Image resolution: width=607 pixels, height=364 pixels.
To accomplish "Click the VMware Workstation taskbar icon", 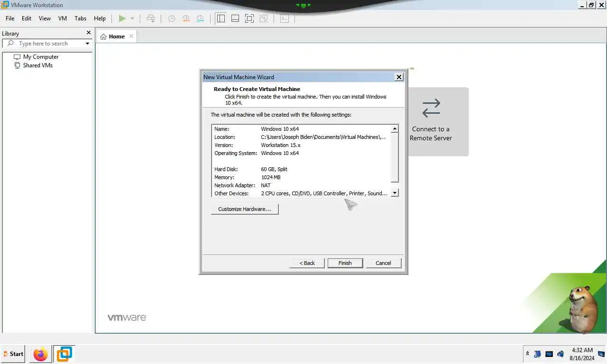I will tap(64, 354).
